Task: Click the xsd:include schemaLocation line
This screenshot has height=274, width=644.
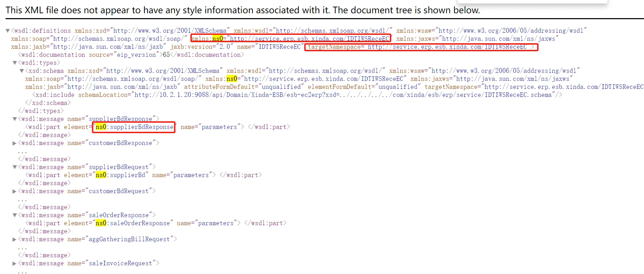Action: click(297, 95)
